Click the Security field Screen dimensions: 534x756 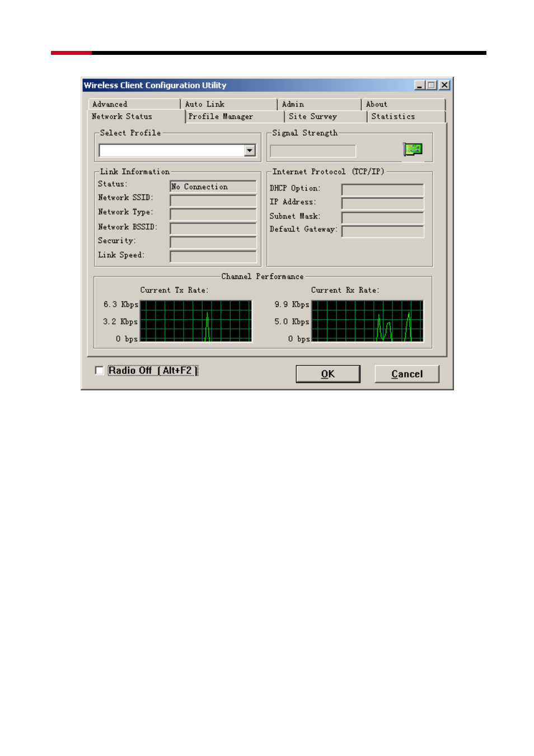[x=213, y=242]
